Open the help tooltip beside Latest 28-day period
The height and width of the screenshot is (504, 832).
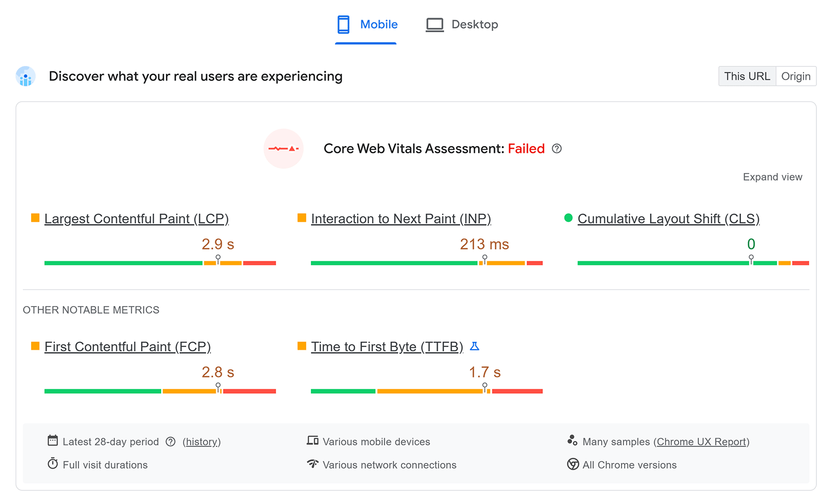pos(171,441)
